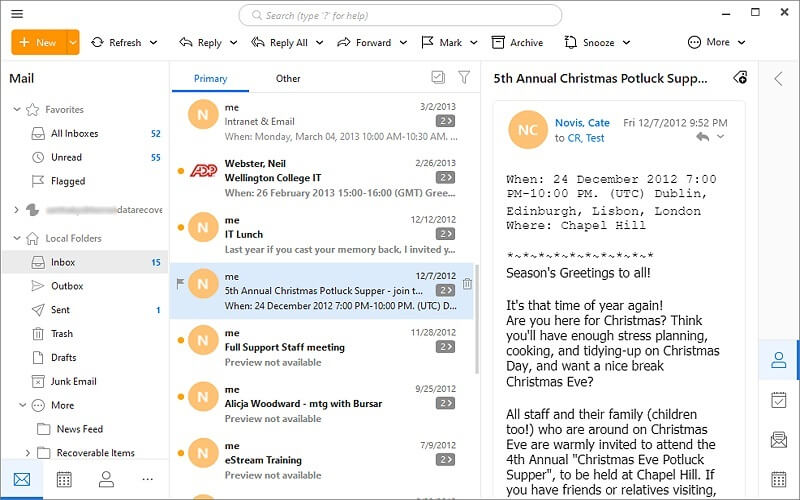The image size is (800, 500).
Task: Open the Intranet & Email message
Action: coord(323,121)
